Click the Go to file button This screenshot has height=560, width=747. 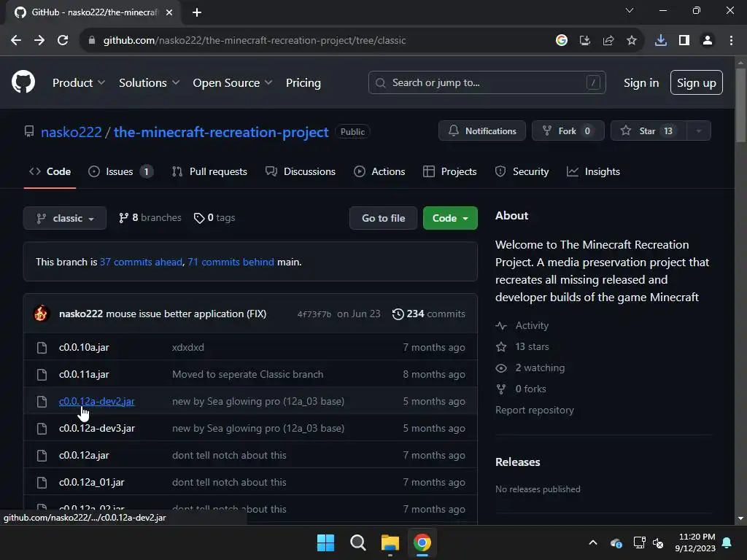(x=383, y=218)
